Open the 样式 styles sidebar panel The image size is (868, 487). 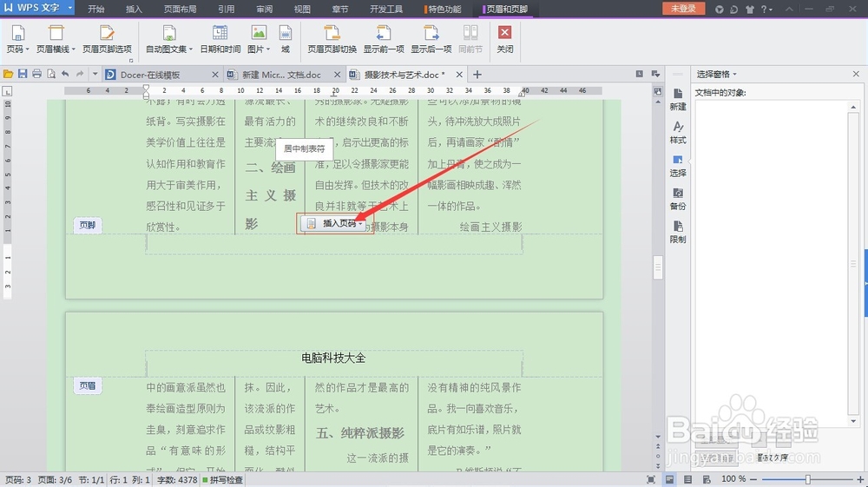pos(678,133)
